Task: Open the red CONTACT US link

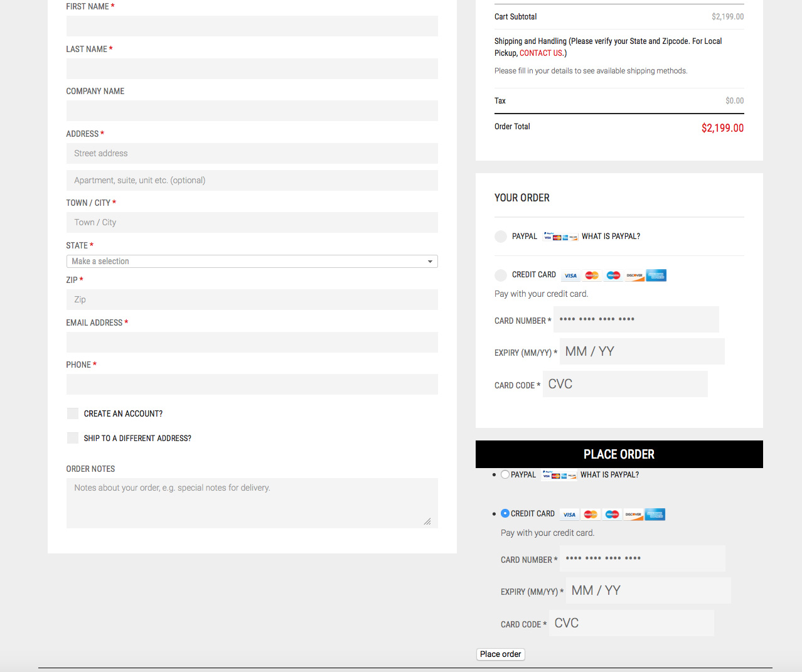Action: (x=540, y=53)
